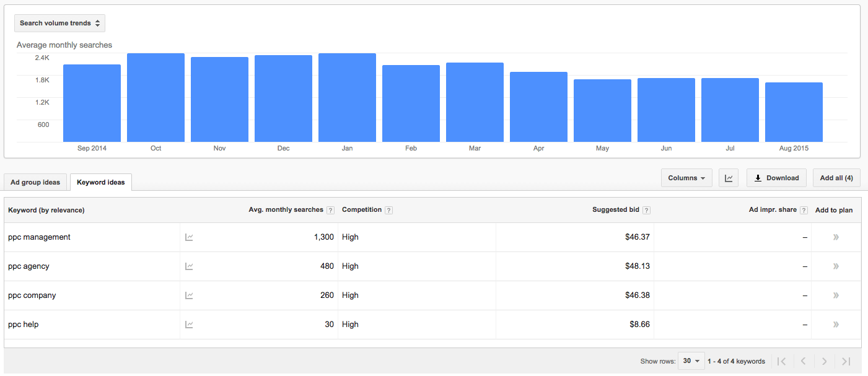Sort by Keyword (by relevance) column header
The height and width of the screenshot is (376, 868).
[x=46, y=210]
